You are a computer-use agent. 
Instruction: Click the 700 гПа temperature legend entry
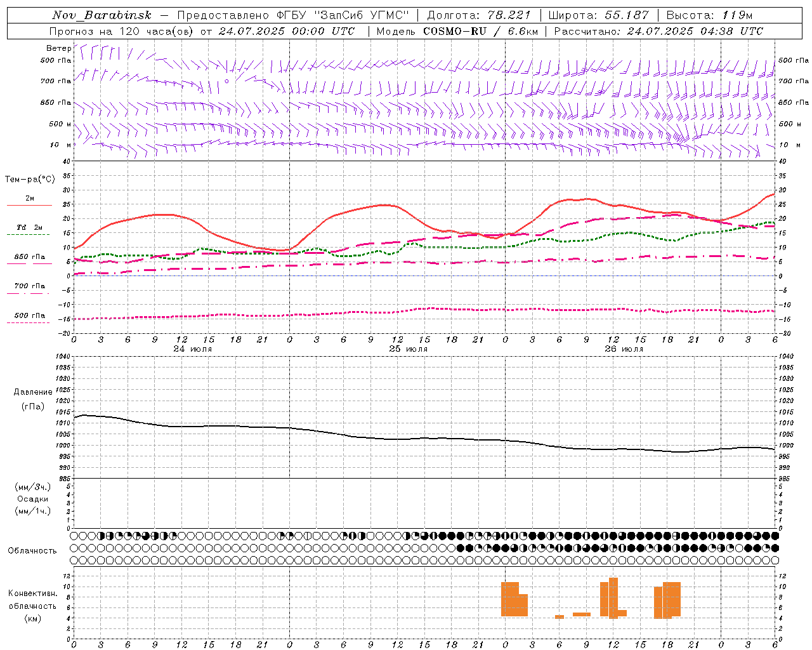[x=29, y=288]
